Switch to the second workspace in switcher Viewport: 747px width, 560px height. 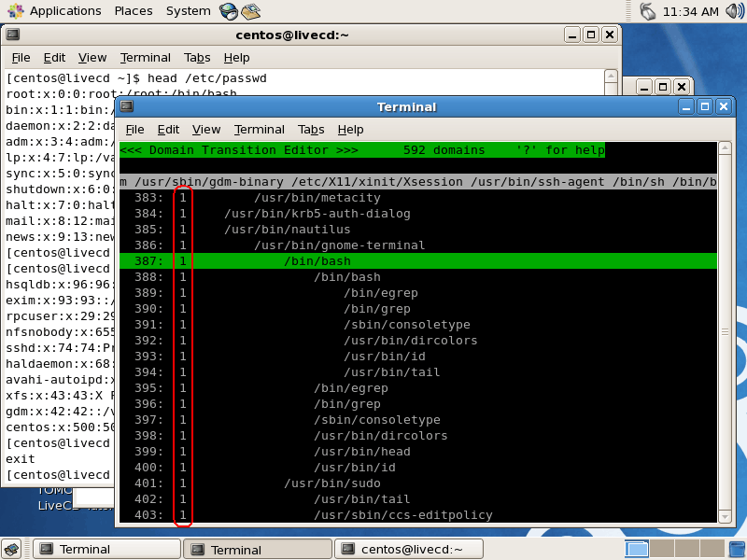click(661, 549)
